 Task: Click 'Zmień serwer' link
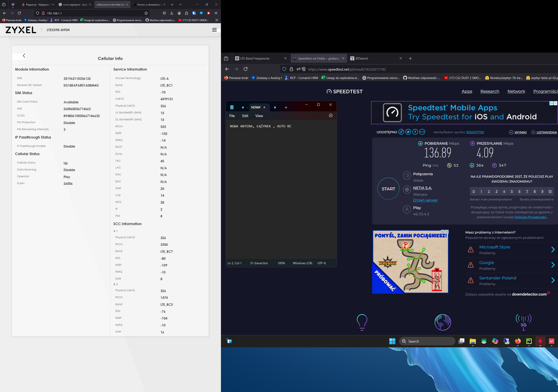click(425, 200)
